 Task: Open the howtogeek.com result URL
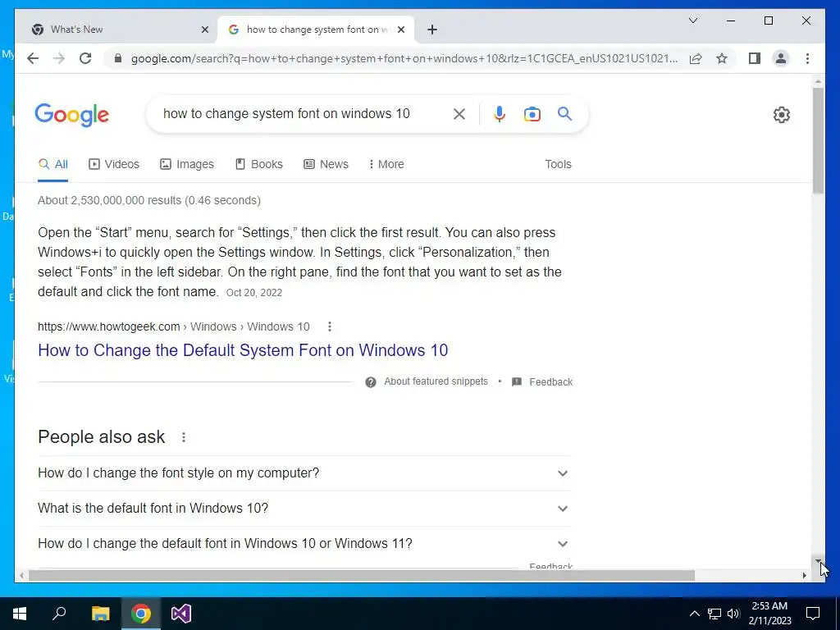click(x=174, y=326)
